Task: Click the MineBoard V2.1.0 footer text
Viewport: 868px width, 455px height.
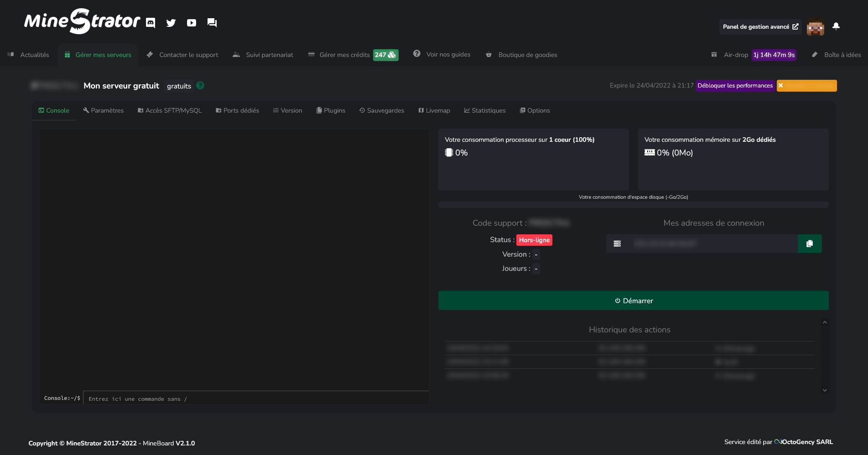Action: pos(169,443)
